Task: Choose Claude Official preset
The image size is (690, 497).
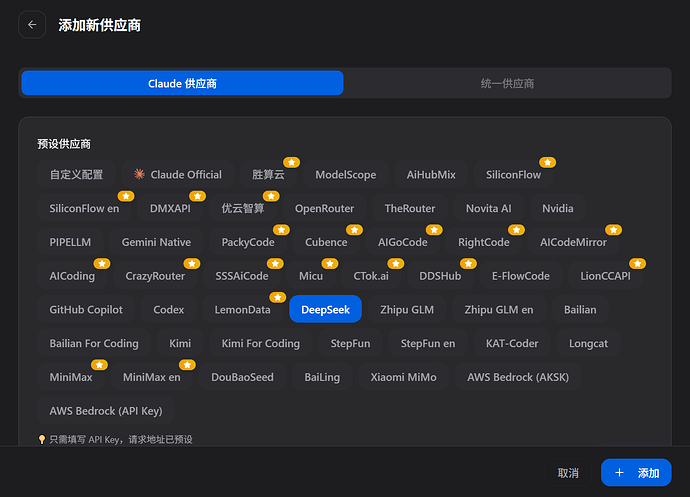Action: coord(178,175)
